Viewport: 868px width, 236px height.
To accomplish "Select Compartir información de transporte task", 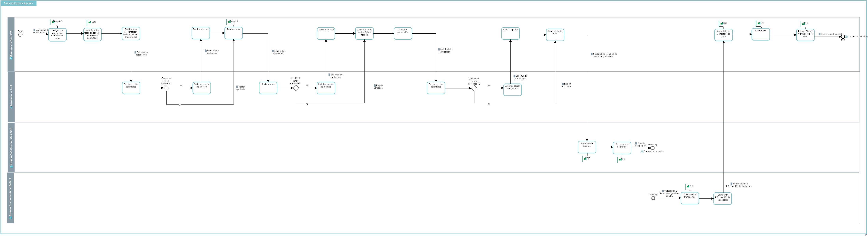I will pyautogui.click(x=723, y=198).
